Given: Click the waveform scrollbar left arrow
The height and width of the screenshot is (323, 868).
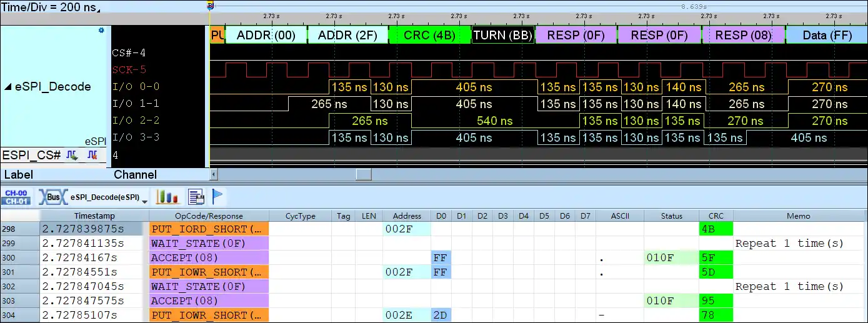Looking at the screenshot, I should click(214, 175).
